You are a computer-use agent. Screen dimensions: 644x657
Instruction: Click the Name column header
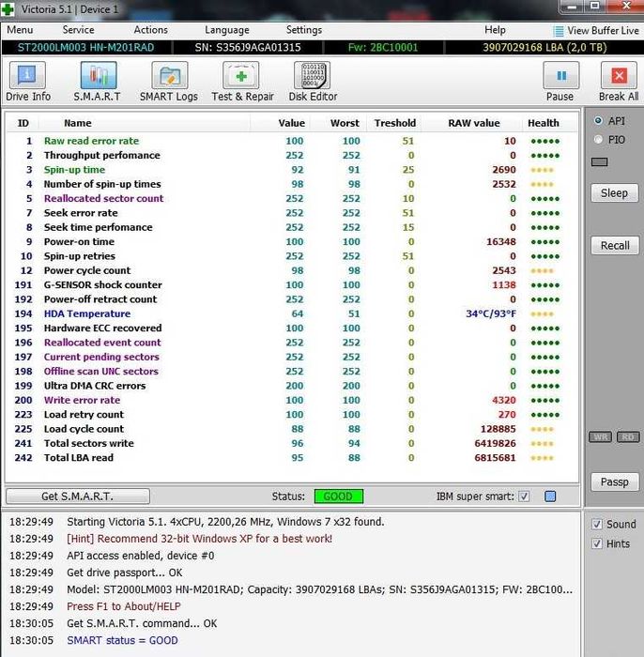[78, 123]
